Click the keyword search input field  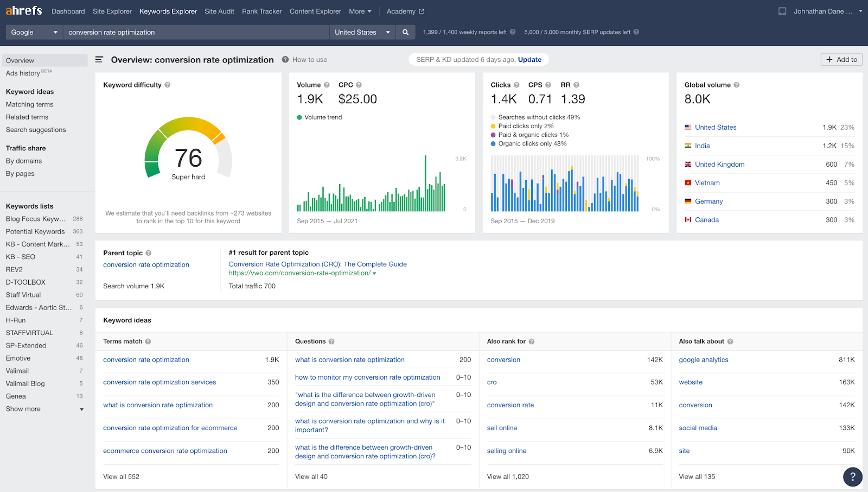tap(196, 32)
